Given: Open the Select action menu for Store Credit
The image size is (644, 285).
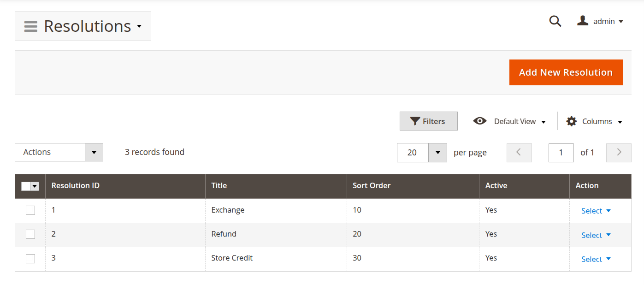Looking at the screenshot, I should tap(596, 259).
